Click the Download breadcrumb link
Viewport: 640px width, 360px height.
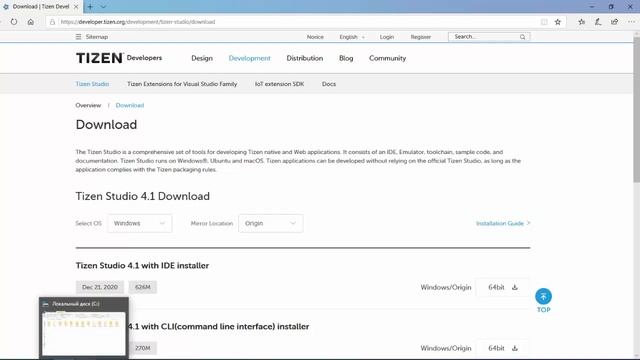click(130, 105)
